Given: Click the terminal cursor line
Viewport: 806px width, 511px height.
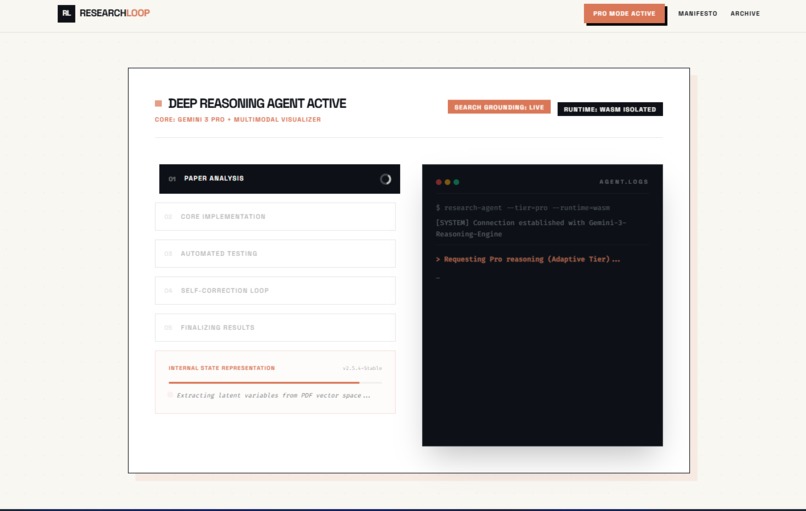Looking at the screenshot, I should click(438, 278).
